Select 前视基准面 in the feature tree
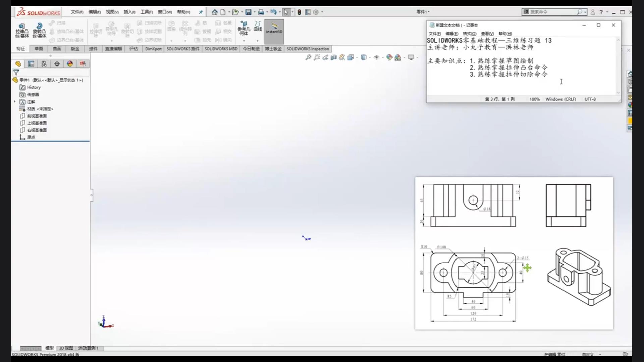The height and width of the screenshot is (362, 644). coord(33,116)
